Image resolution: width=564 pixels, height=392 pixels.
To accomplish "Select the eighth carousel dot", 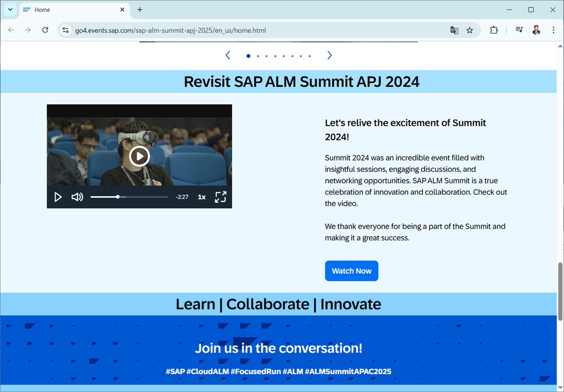I will pos(309,56).
